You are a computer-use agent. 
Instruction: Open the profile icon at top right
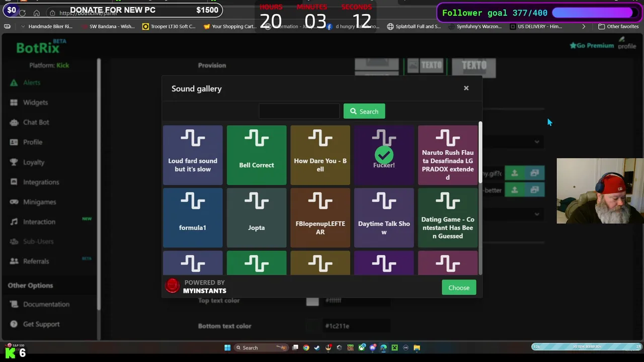pos(627,43)
